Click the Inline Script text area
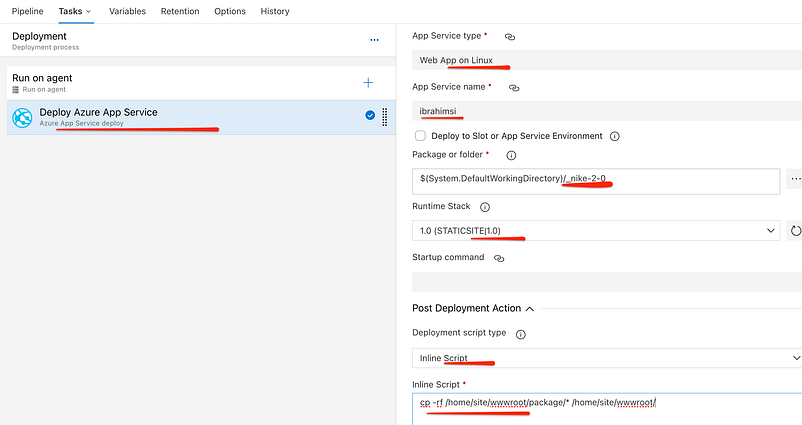This screenshot has width=802, height=425. (607, 409)
